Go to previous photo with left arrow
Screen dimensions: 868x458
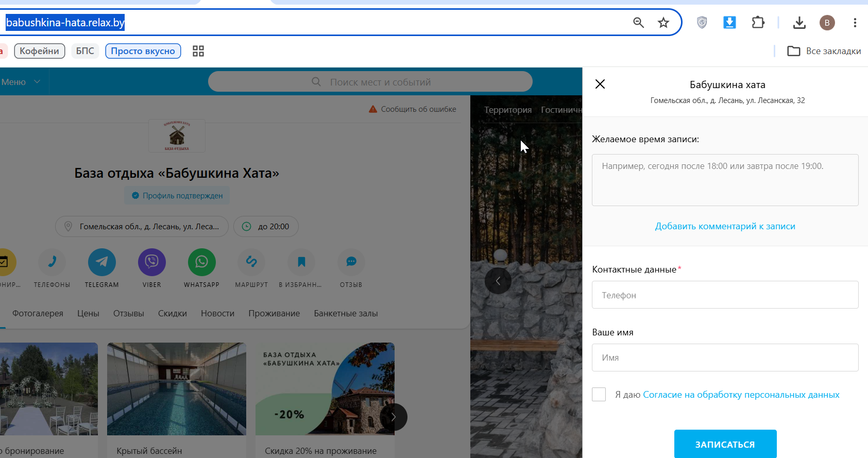[498, 281]
